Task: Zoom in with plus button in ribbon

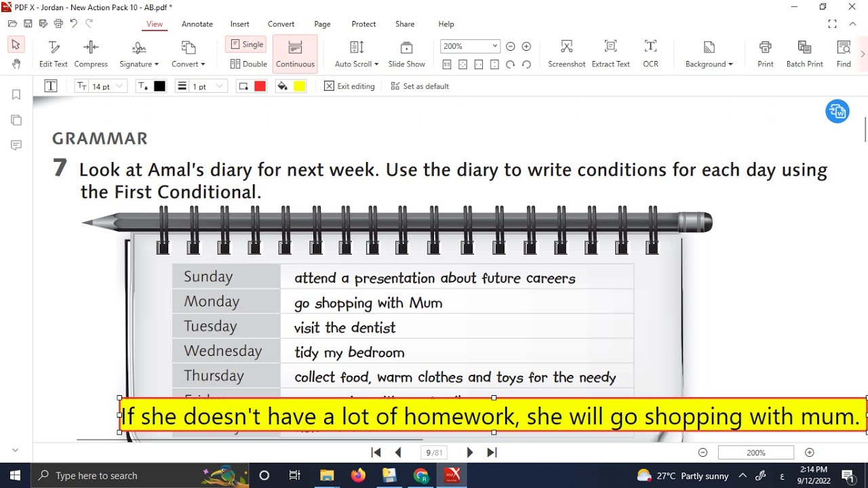Action: 526,46
